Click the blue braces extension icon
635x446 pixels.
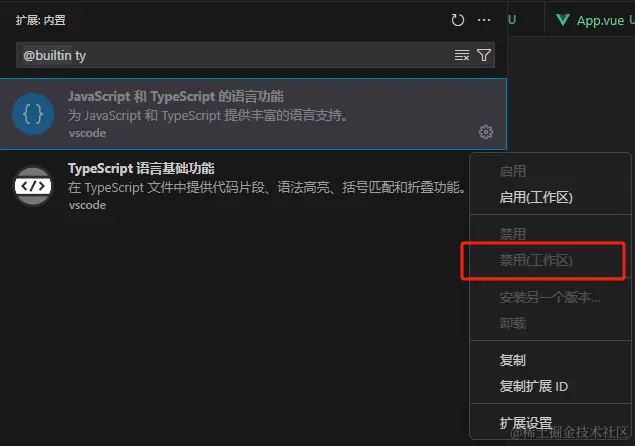33,114
